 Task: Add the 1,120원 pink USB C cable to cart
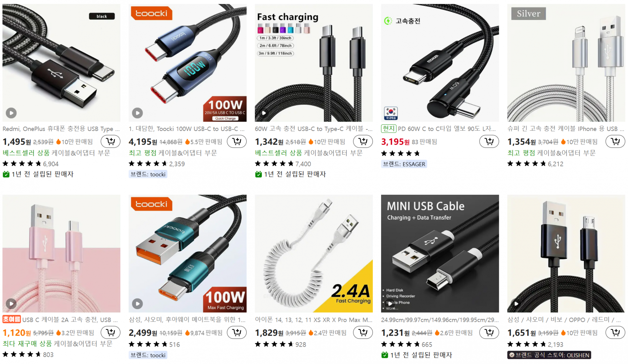click(x=111, y=333)
